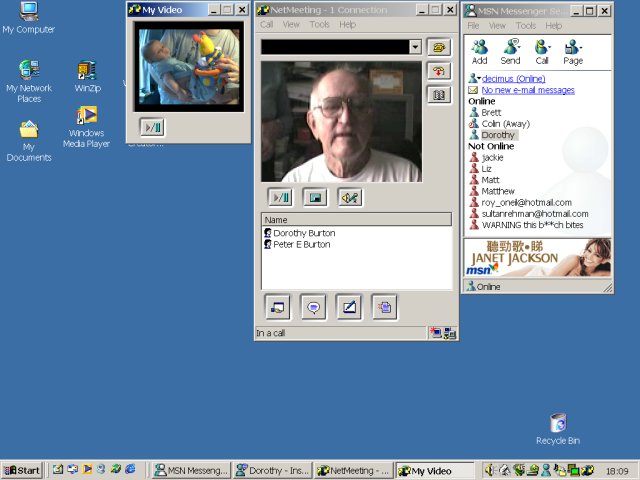Open the Whiteboard button in NetMeeting

349,307
